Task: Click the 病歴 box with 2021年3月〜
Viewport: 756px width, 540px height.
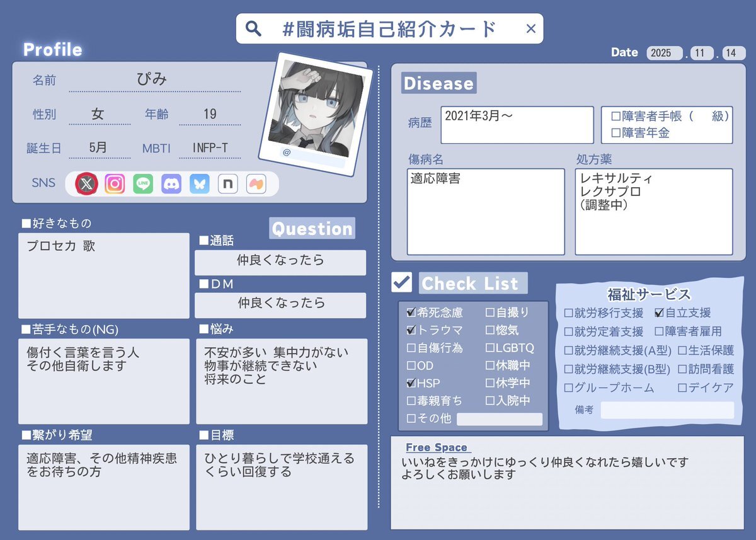Action: point(517,125)
